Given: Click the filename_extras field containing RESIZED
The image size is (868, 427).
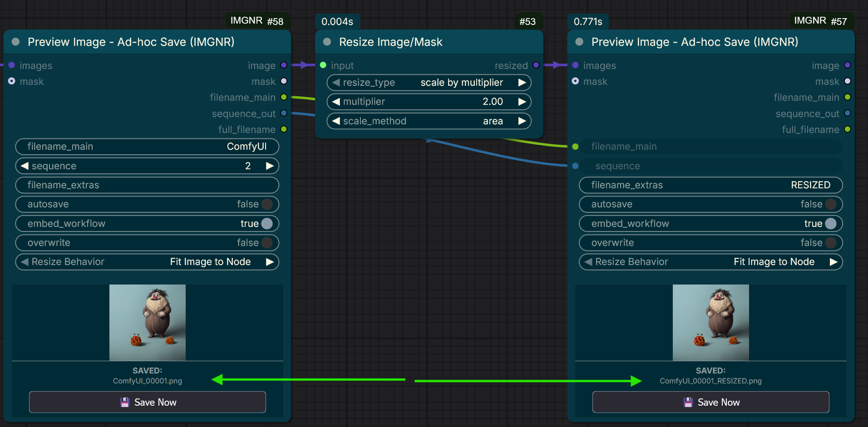Looking at the screenshot, I should click(x=711, y=185).
